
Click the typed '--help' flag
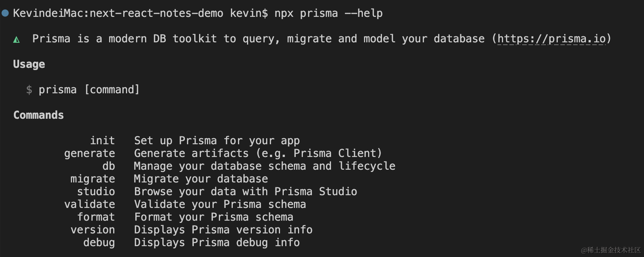(x=363, y=13)
